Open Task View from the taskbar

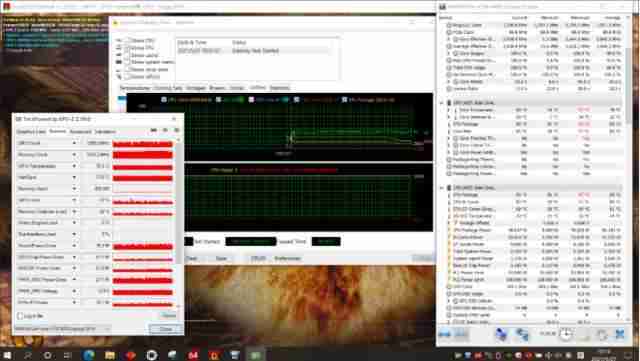pos(68,355)
